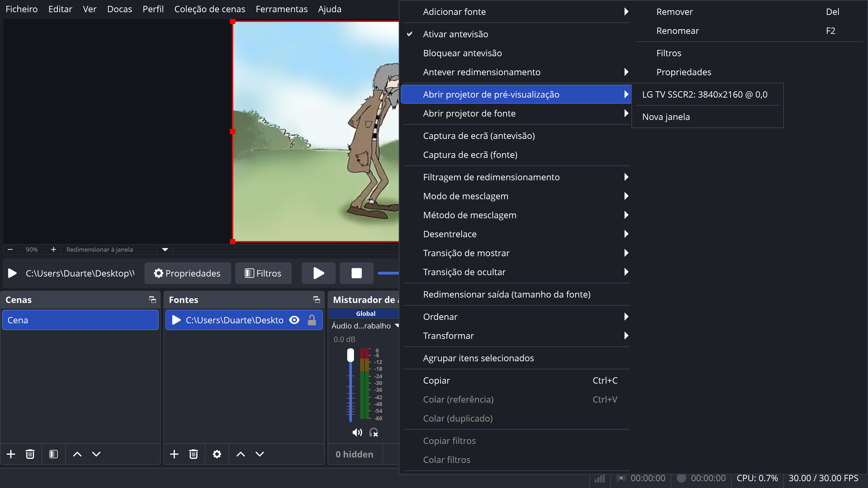The width and height of the screenshot is (868, 488).
Task: Open scene filters icon in Cenas toolbar
Action: (x=53, y=454)
